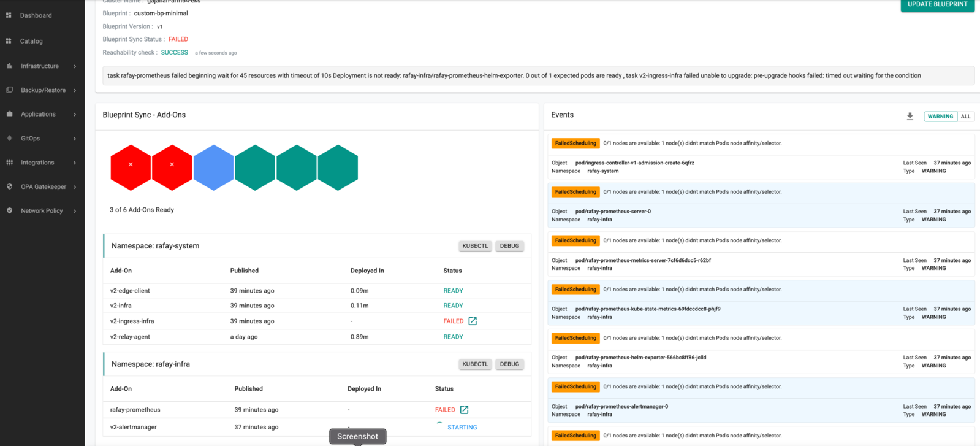Expand the Applications menu chevron

(75, 114)
